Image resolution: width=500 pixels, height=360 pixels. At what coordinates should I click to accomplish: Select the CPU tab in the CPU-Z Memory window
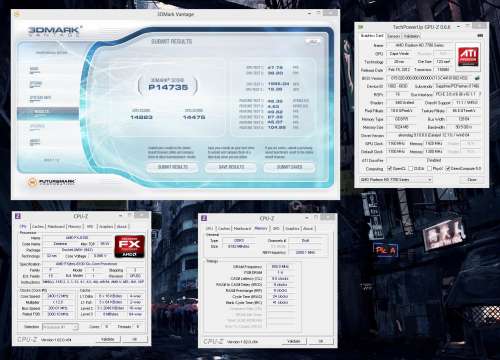[x=209, y=229]
